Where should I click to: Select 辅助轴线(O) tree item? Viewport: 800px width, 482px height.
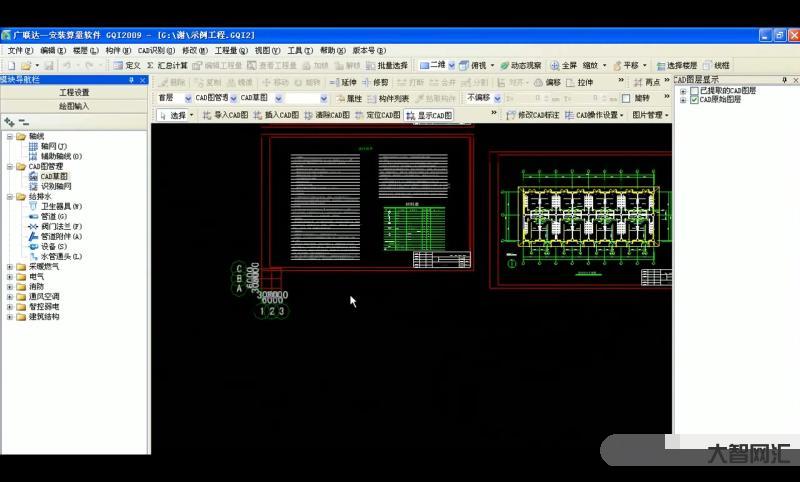[x=61, y=156]
